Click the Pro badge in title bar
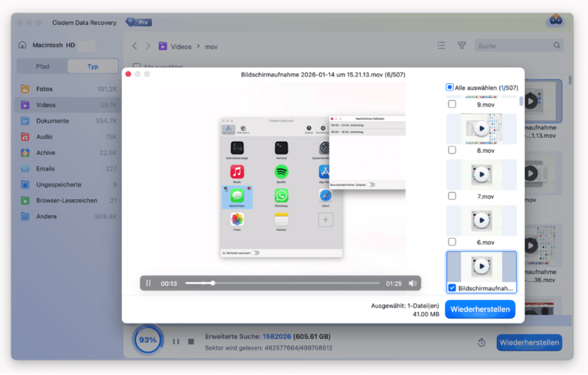588x375 pixels. [139, 23]
